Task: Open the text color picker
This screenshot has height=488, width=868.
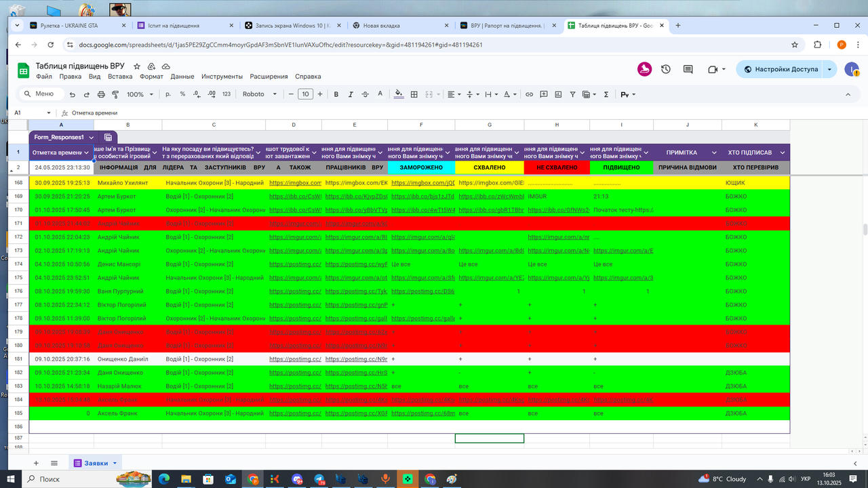Action: pyautogui.click(x=380, y=94)
